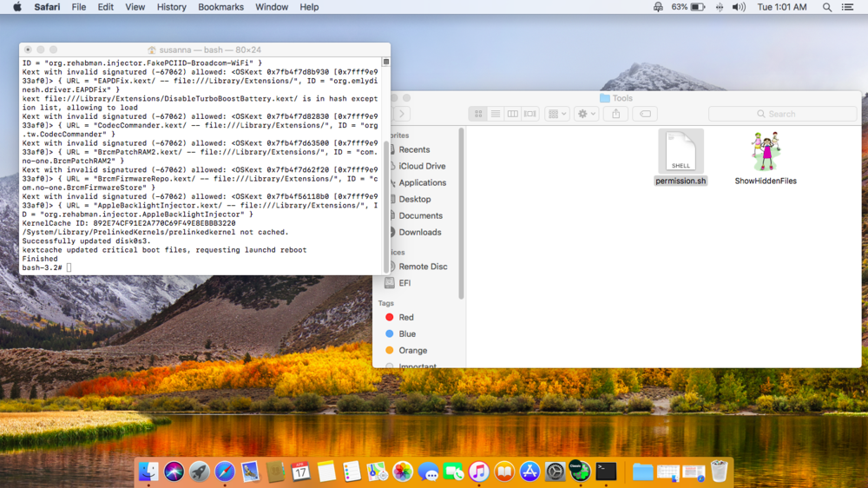Launch Launchpad from the Dock

pos(200,472)
